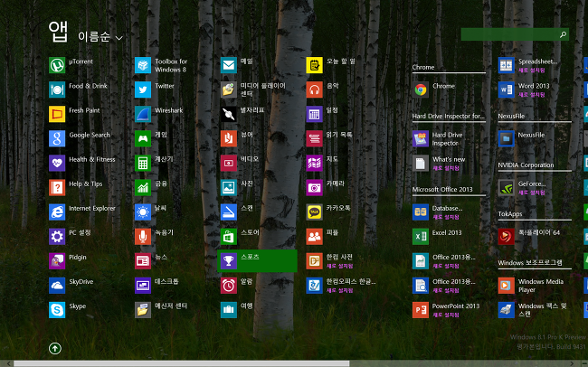This screenshot has height=367, width=588.
Task: Launch the Google Search app
Action: click(x=57, y=138)
